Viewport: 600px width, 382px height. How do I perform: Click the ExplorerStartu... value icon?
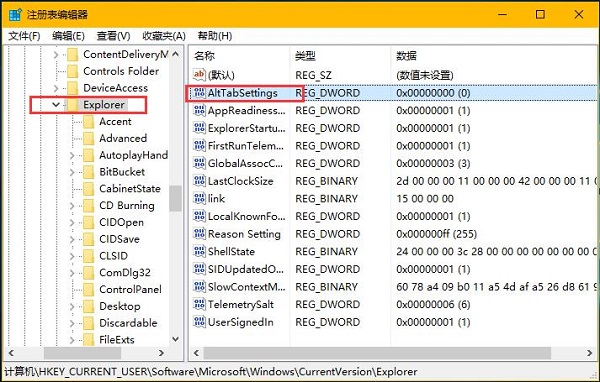(x=199, y=128)
